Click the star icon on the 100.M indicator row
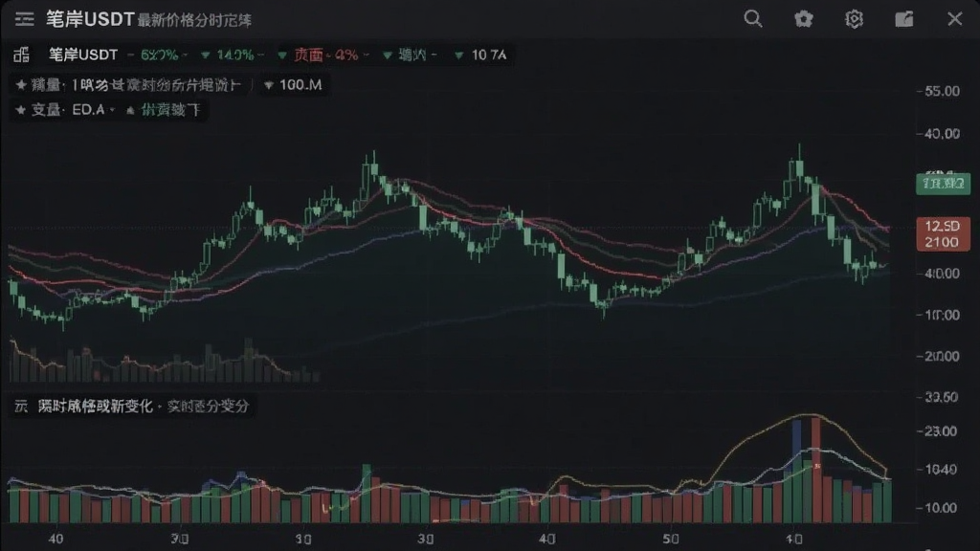Image resolution: width=980 pixels, height=551 pixels. point(21,85)
